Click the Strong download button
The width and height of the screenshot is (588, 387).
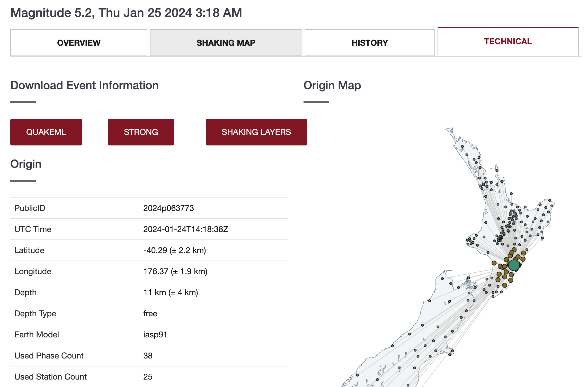(141, 132)
